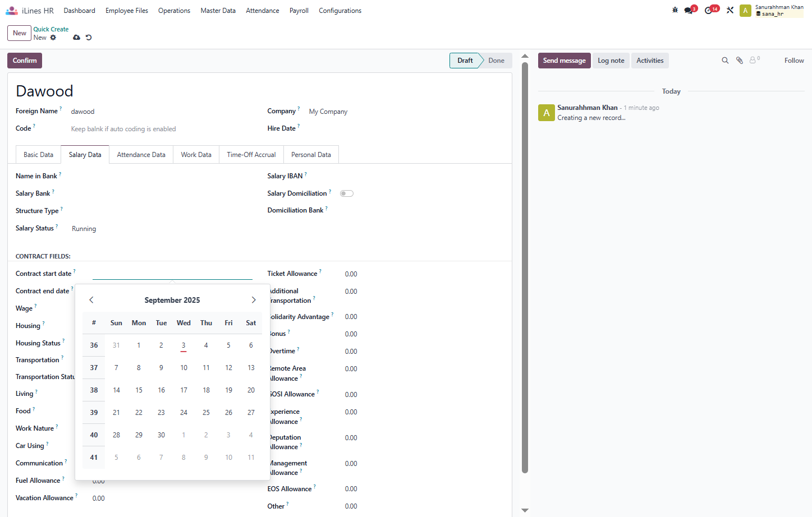Select Done status in the status bar
Screen dimensions: 812x517
(x=496, y=61)
